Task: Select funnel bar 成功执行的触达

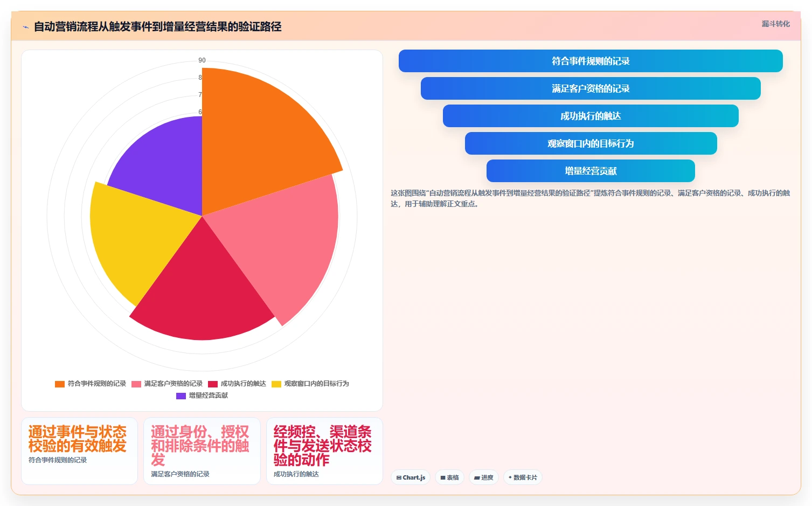Action: point(591,116)
